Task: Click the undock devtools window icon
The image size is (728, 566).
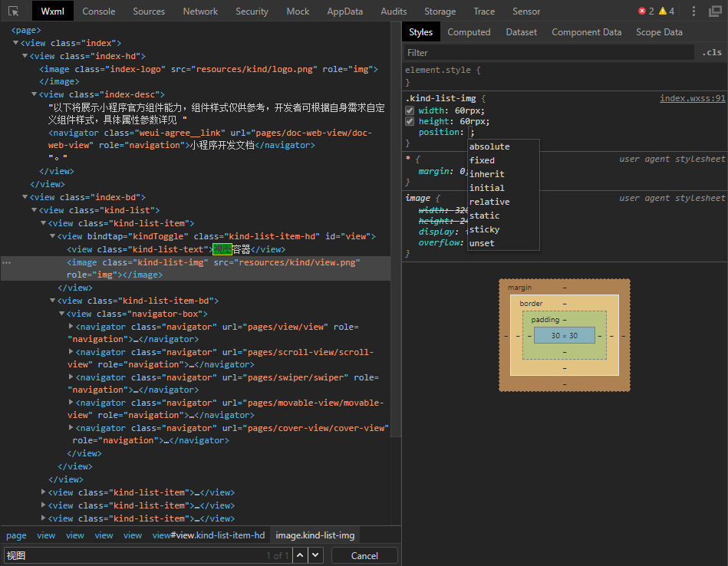Action: tap(716, 12)
